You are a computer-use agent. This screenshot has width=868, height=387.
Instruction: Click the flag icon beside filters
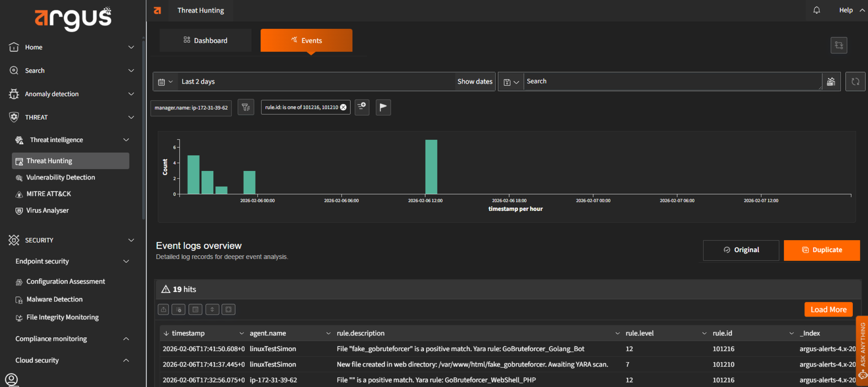[383, 107]
